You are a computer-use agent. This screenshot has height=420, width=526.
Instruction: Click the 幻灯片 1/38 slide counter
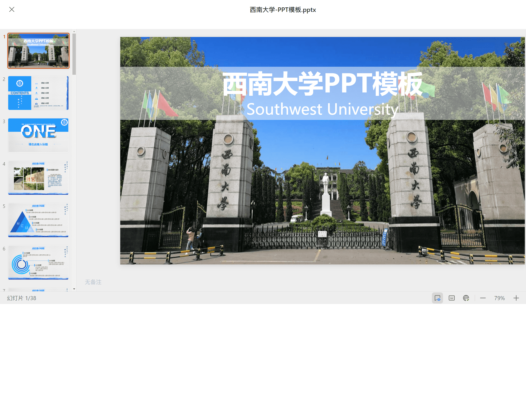22,298
